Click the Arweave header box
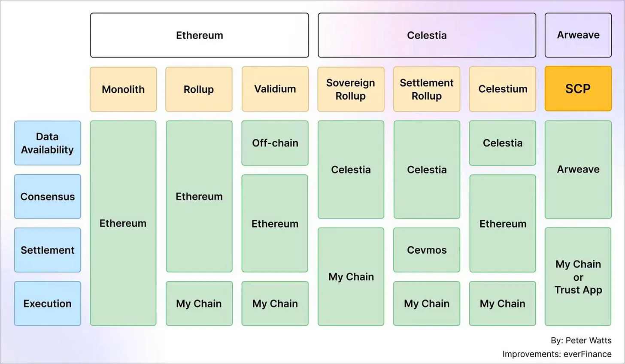This screenshot has height=364, width=625. point(578,35)
